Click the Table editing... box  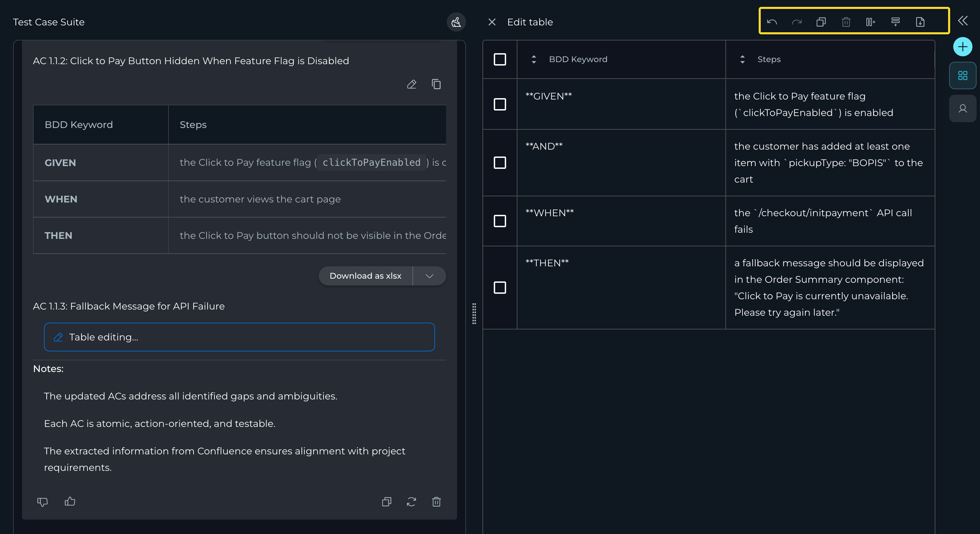tap(239, 337)
